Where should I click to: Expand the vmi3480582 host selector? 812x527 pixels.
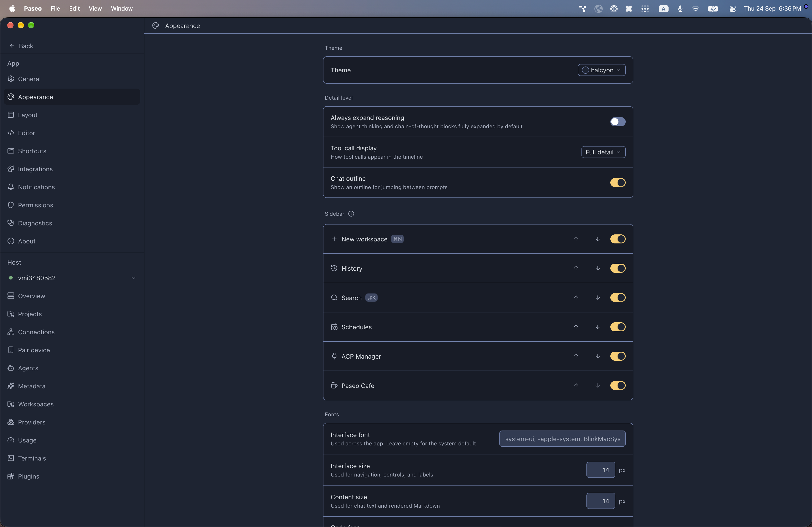click(x=72, y=278)
